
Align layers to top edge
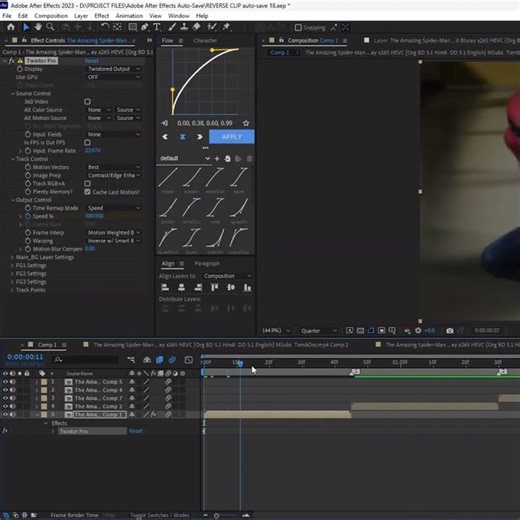pyautogui.click(x=214, y=287)
